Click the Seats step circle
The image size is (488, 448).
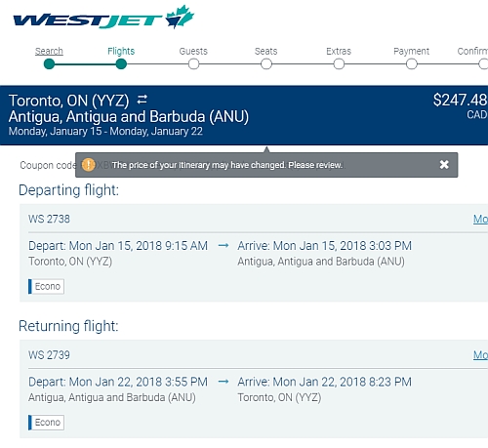[x=266, y=64]
